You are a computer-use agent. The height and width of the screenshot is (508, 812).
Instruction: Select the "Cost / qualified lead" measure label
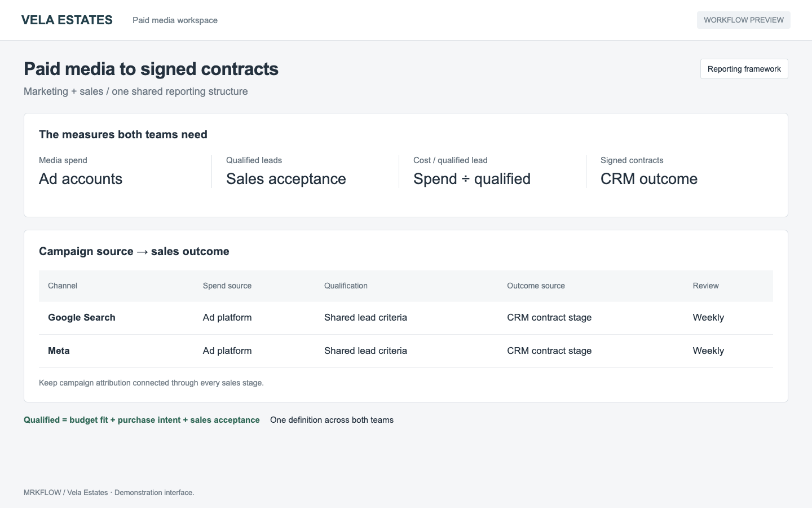coord(451,160)
